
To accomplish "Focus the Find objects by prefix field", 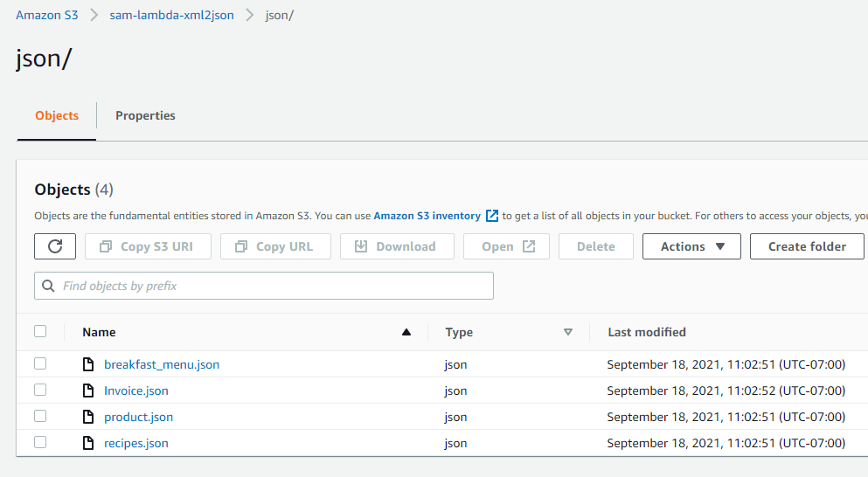I will (271, 286).
